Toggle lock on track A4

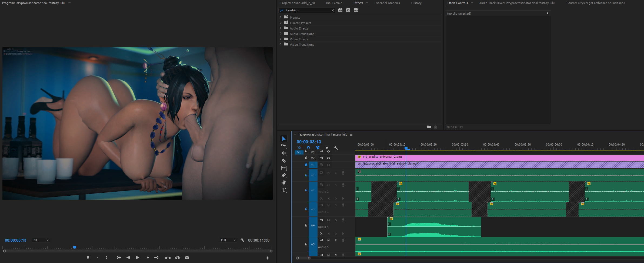click(306, 225)
